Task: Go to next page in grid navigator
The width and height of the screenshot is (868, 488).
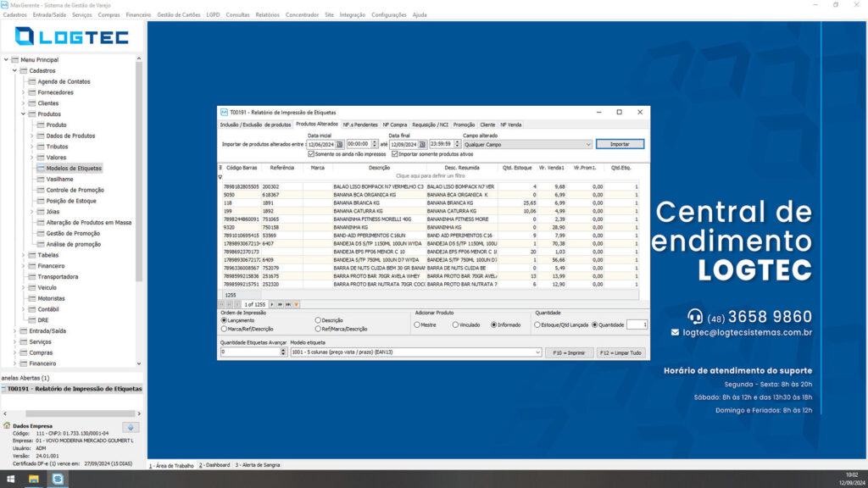Action: click(280, 304)
